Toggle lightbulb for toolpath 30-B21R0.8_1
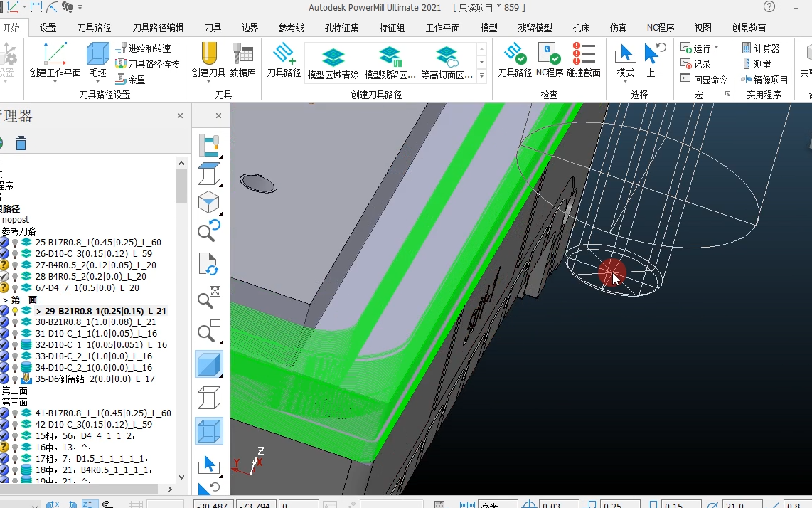This screenshot has width=812, height=508. (x=15, y=322)
